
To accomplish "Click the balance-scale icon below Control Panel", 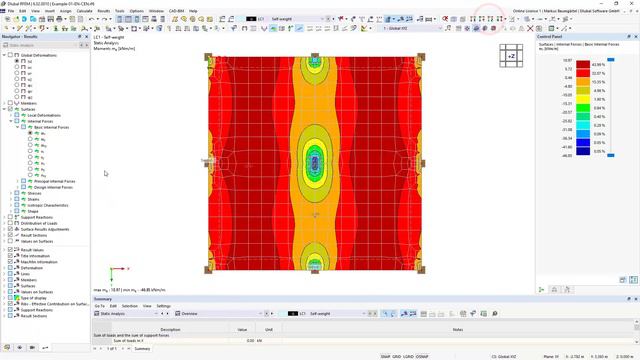I will [x=554, y=289].
